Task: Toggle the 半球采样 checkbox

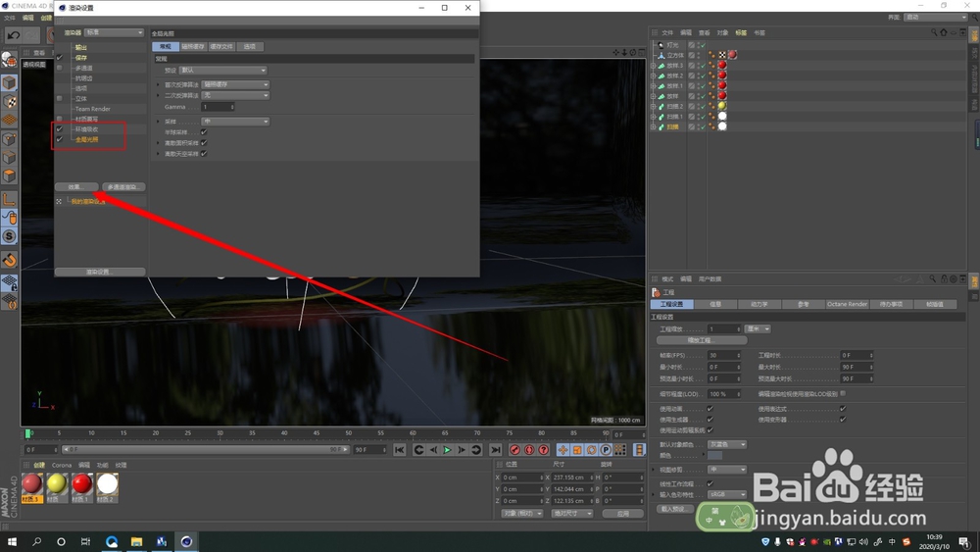Action: [204, 132]
